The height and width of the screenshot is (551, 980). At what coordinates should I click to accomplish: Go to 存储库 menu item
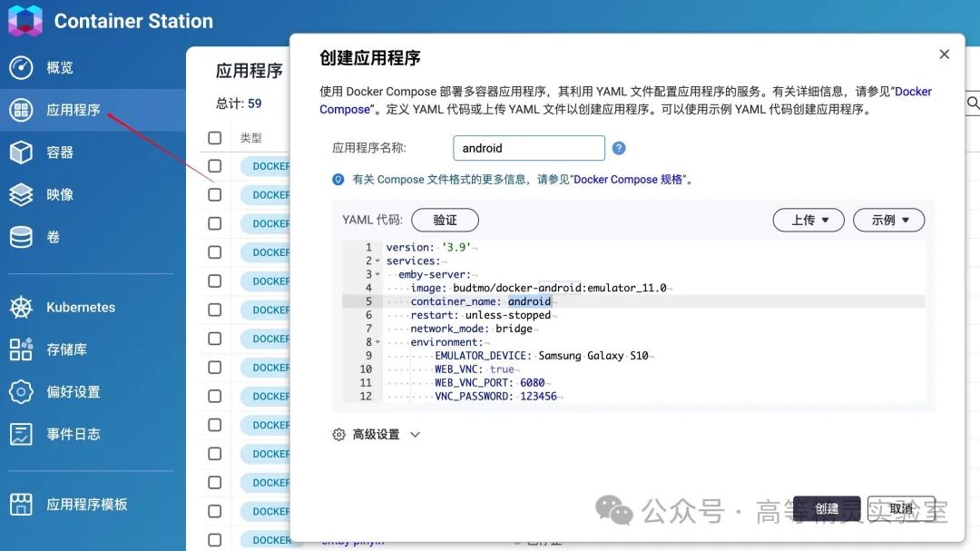coord(66,349)
